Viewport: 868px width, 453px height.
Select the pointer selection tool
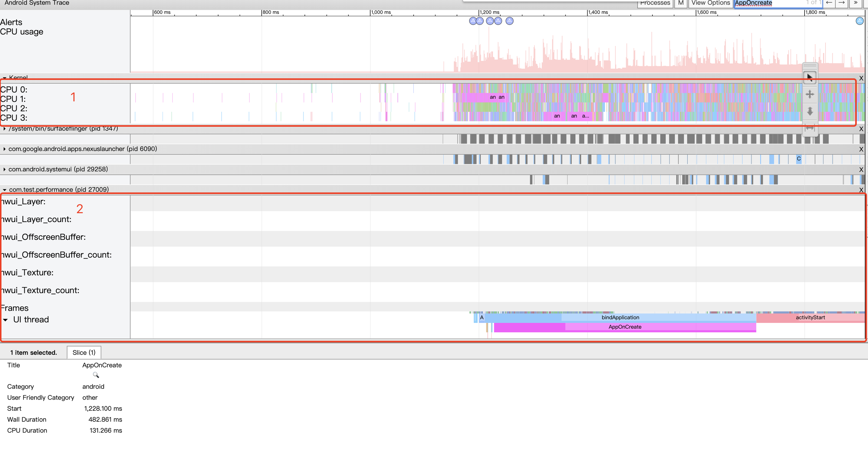pos(809,78)
